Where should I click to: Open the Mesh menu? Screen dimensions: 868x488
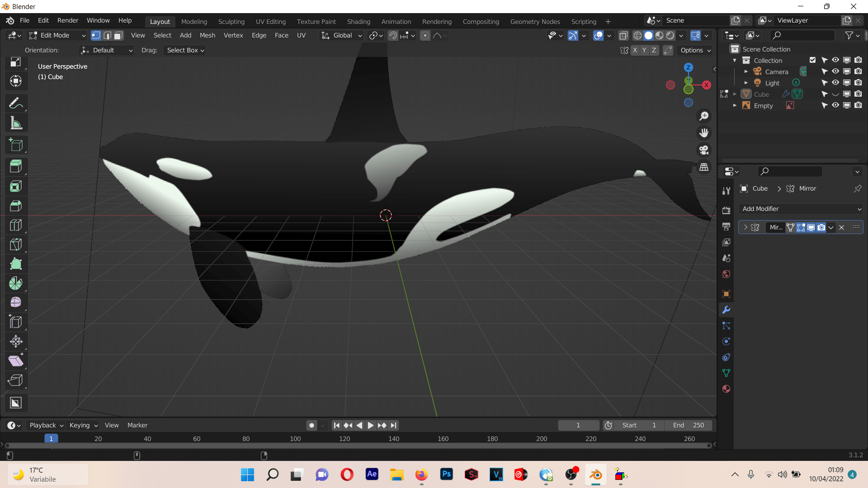click(207, 35)
